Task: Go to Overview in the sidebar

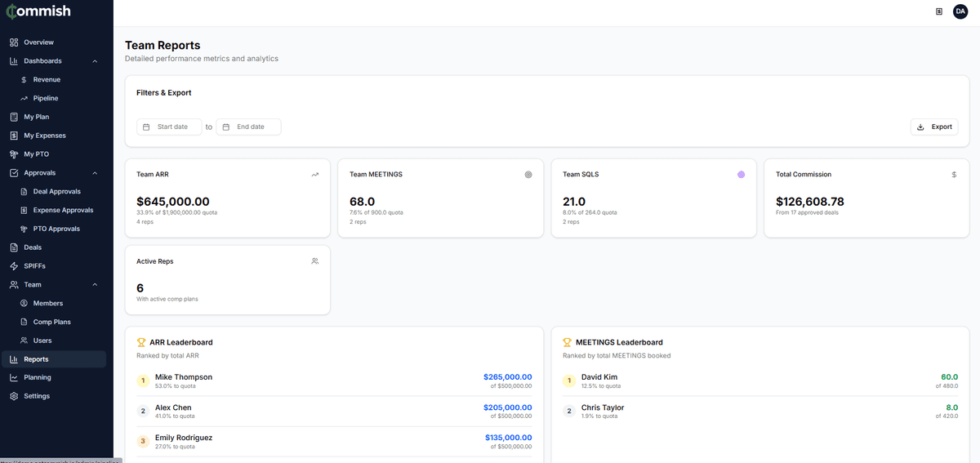Action: pos(53,42)
